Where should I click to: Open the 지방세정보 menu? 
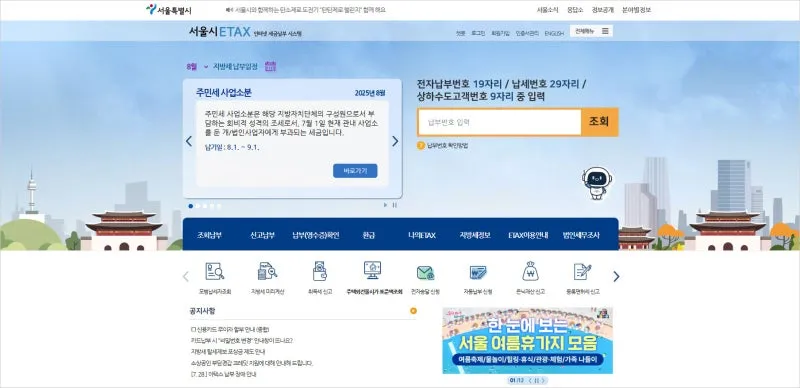click(474, 235)
